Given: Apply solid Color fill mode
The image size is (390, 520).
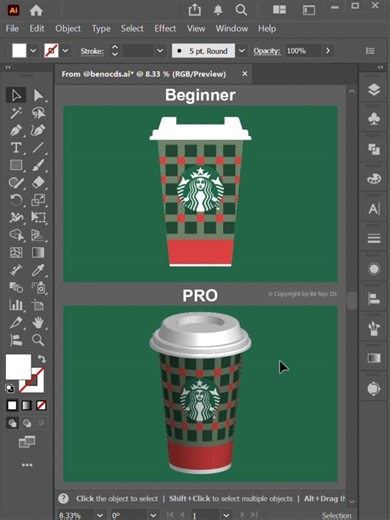Looking at the screenshot, I should (12, 405).
